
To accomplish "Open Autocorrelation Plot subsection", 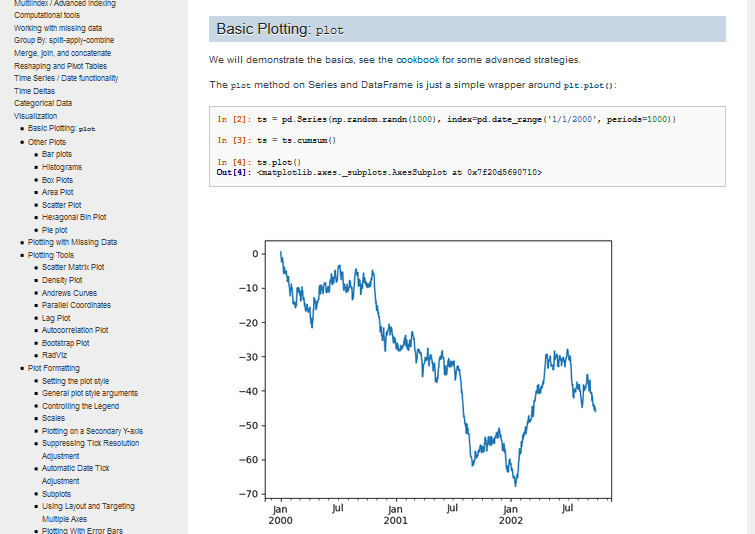I will point(75,330).
